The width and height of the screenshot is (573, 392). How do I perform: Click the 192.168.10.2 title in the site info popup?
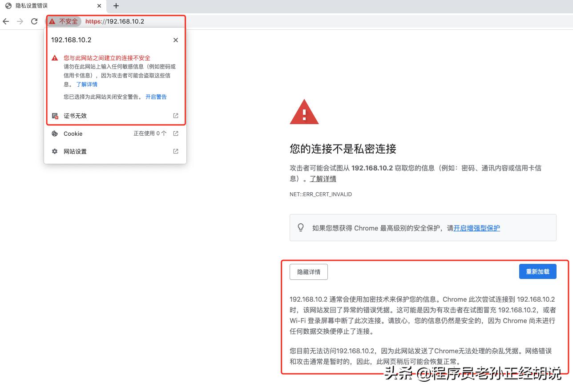point(71,40)
